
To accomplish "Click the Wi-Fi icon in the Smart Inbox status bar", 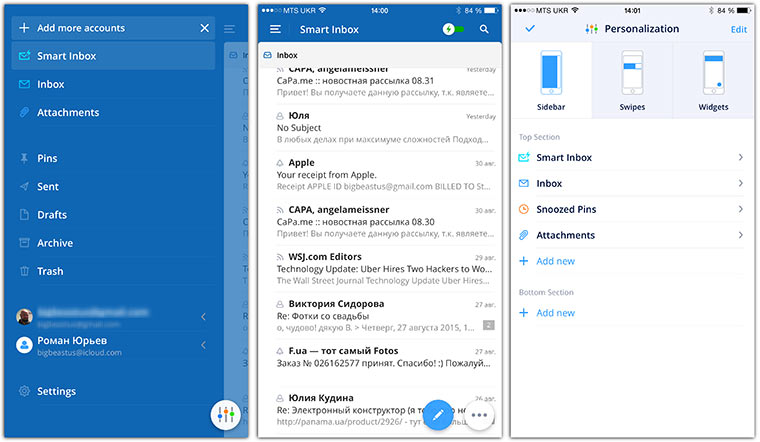I will coord(322,10).
